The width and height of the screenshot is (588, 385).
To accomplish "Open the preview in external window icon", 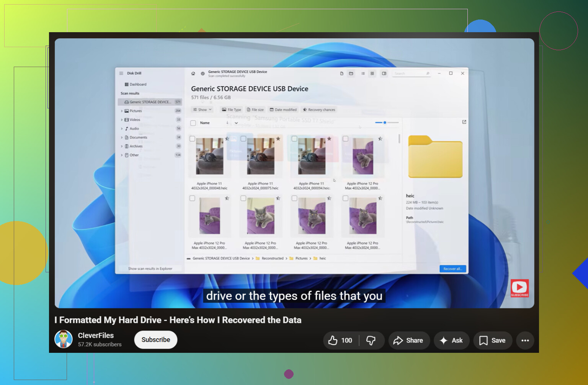I will (464, 122).
